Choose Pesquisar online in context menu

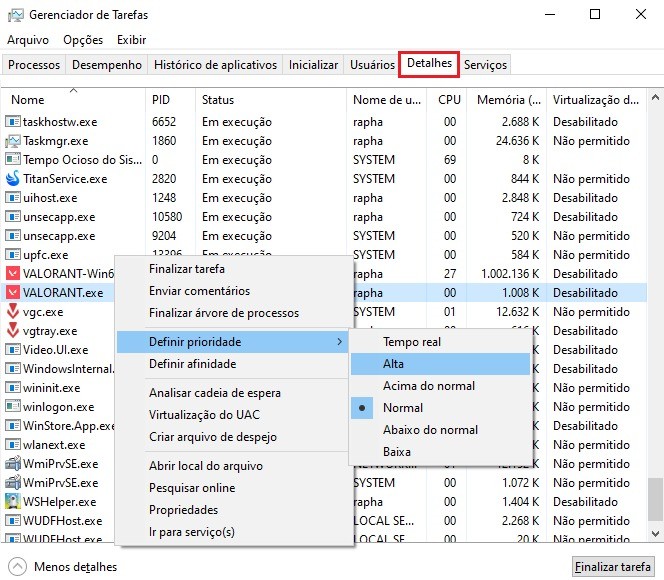pyautogui.click(x=232, y=488)
